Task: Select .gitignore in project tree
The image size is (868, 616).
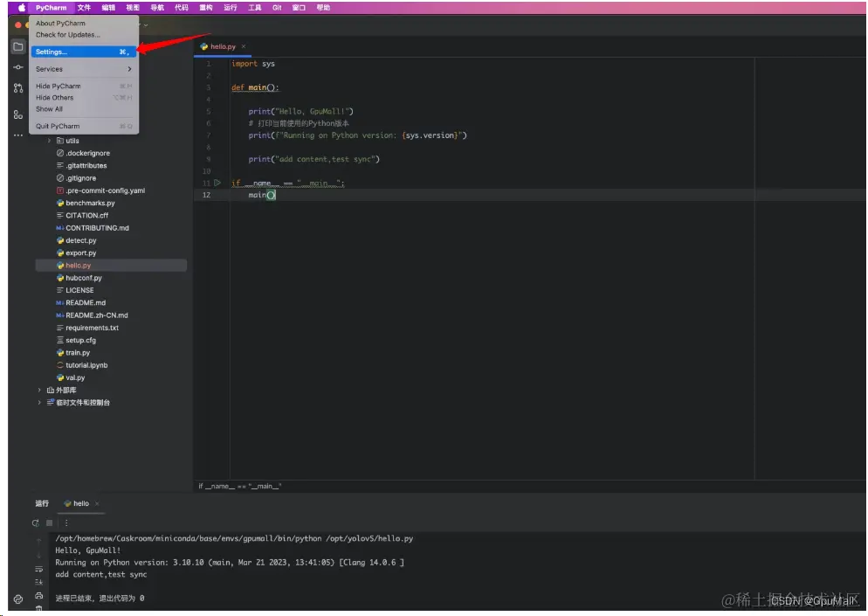Action: point(76,178)
